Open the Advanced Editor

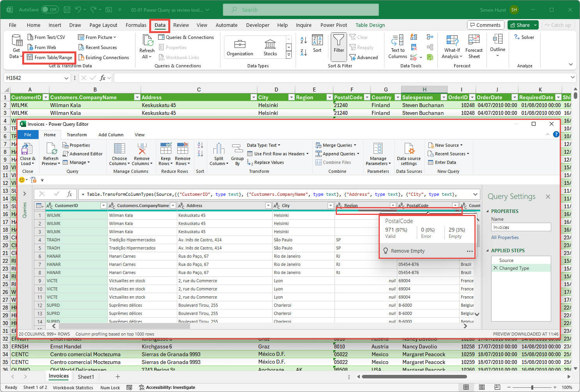coord(86,154)
